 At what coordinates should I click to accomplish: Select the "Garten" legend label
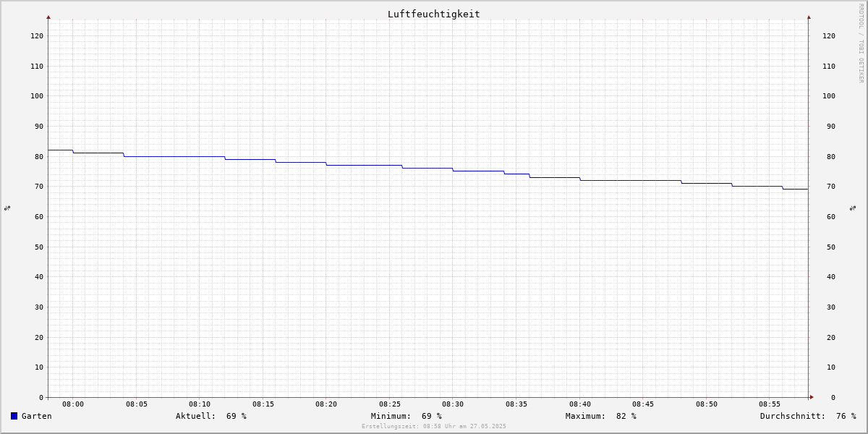tap(37, 416)
